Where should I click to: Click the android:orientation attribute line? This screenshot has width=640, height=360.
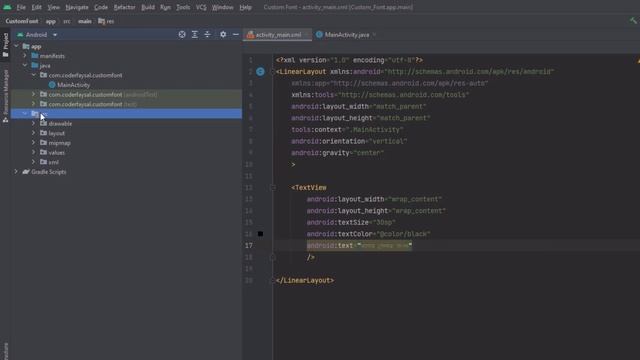tap(349, 141)
